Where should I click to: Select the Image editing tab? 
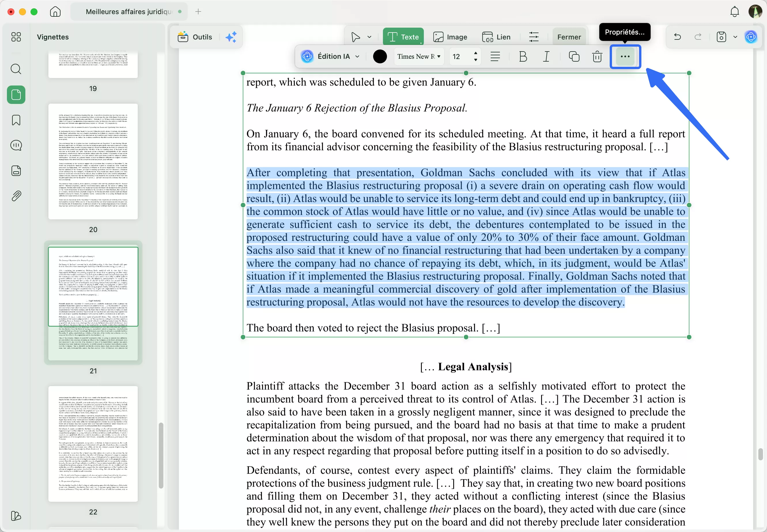tap(450, 37)
